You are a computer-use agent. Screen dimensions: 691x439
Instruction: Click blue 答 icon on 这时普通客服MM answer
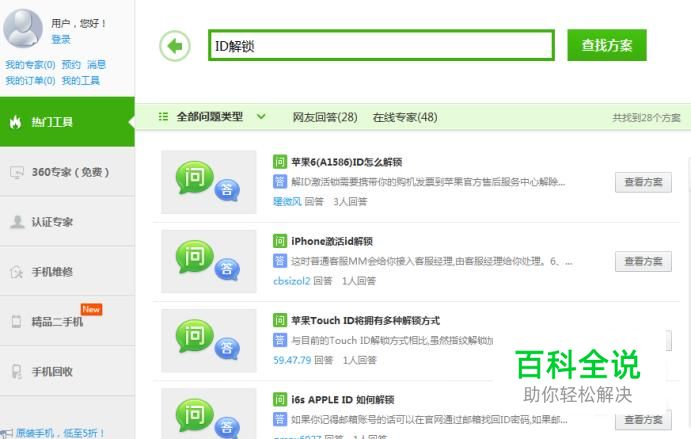[280, 260]
